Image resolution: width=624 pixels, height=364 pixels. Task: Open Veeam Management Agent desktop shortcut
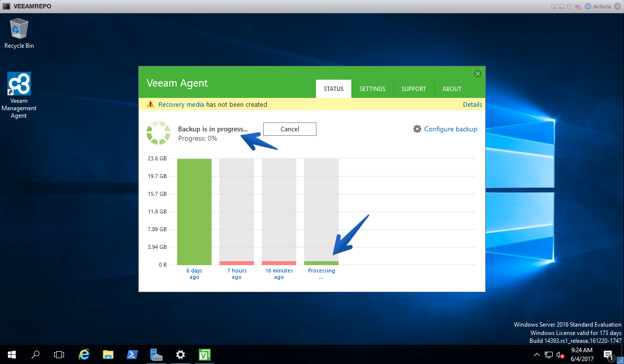(19, 95)
